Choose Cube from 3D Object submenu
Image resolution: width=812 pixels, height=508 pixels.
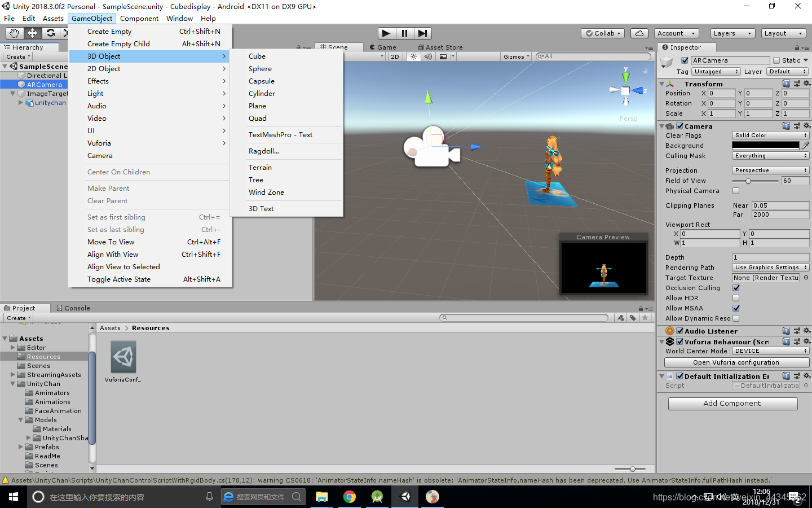click(x=286, y=56)
